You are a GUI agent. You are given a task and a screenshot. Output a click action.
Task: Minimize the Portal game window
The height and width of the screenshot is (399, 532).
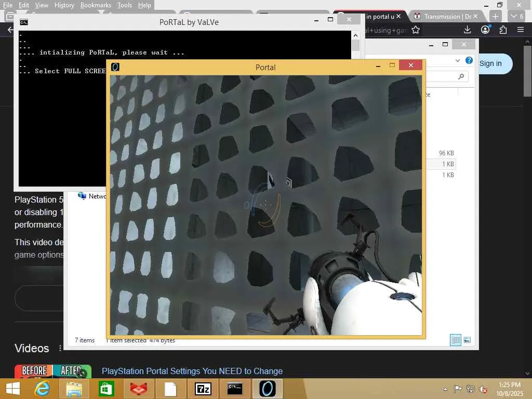click(378, 66)
